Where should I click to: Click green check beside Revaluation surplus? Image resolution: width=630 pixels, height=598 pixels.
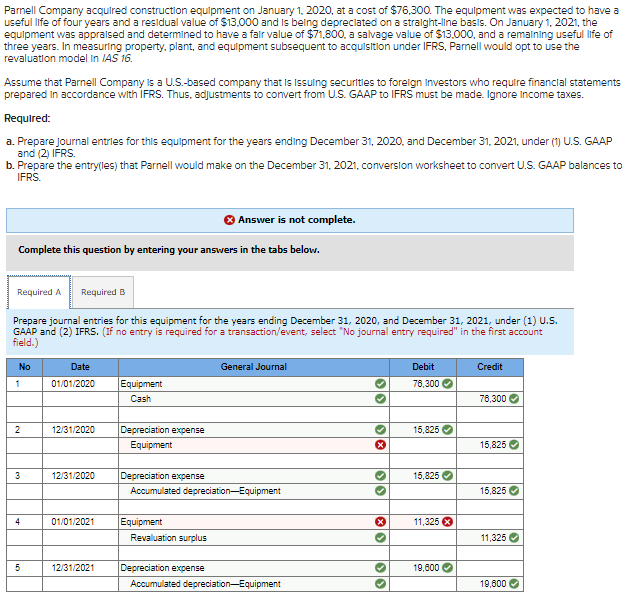[380, 538]
